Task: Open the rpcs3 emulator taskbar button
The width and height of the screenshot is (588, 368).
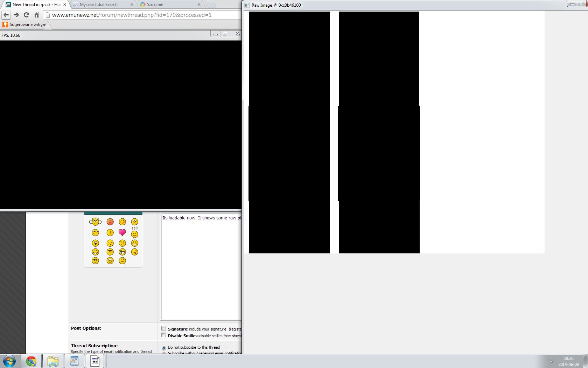Action: [95, 361]
